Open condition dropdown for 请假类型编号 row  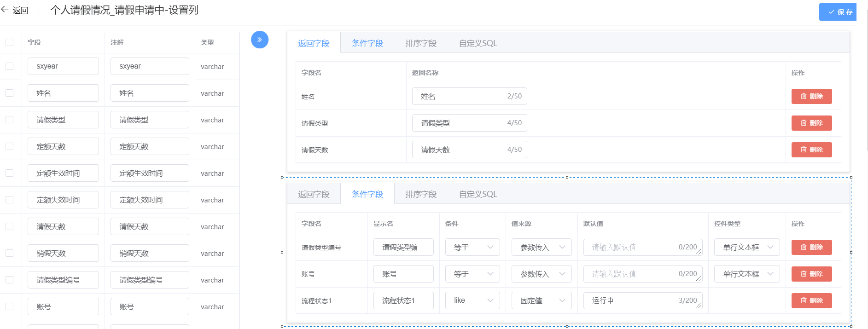(x=472, y=247)
